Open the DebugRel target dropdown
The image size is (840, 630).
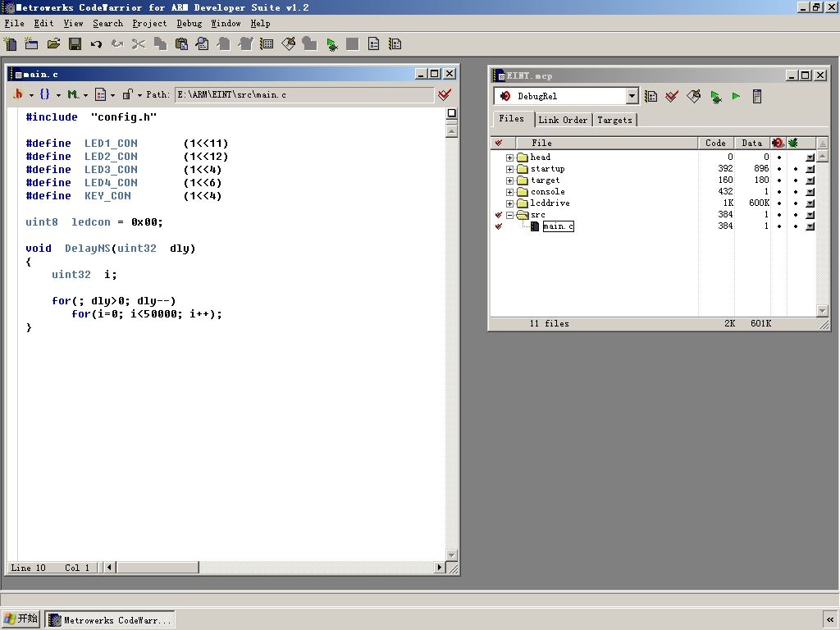(x=632, y=97)
